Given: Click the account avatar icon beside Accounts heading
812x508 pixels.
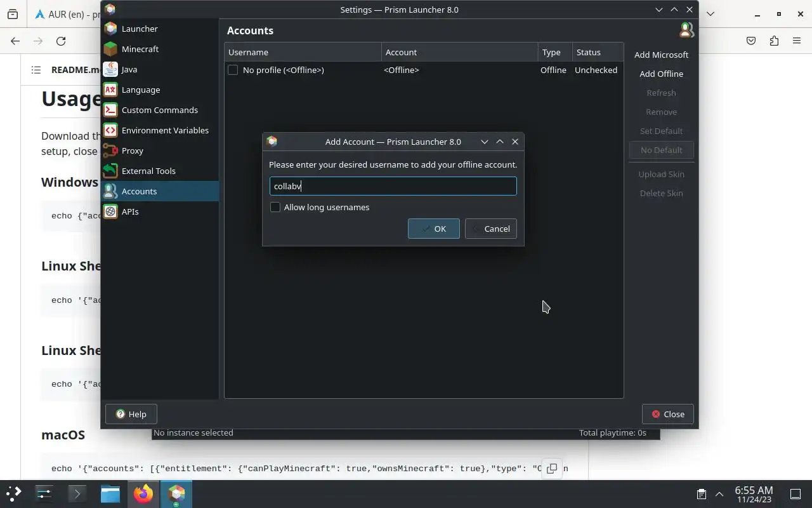Looking at the screenshot, I should (x=686, y=30).
